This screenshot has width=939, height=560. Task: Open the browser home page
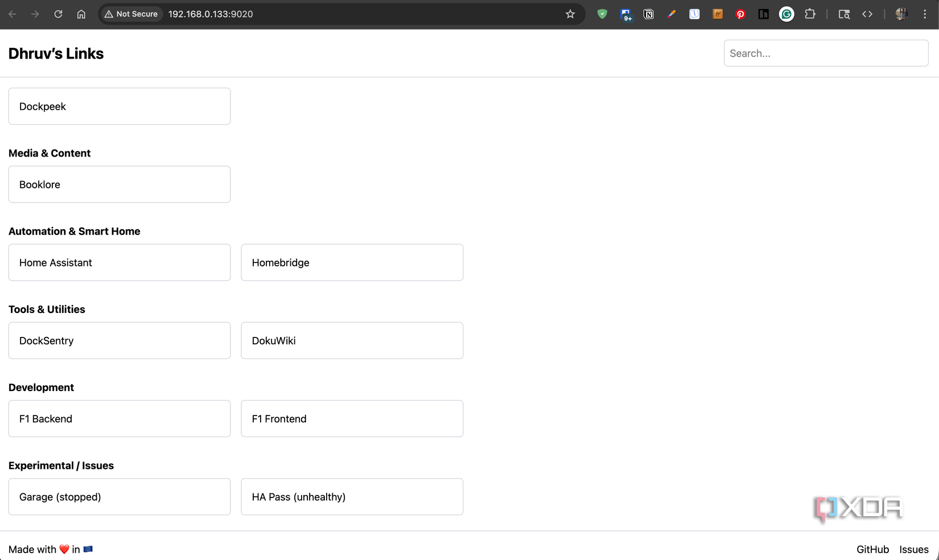coord(81,14)
